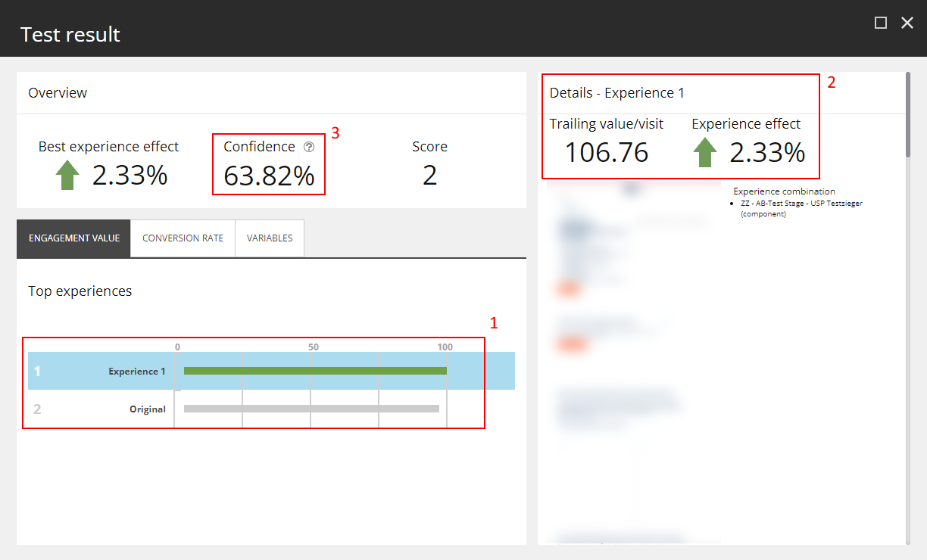Click the maximize window icon

pos(880,23)
